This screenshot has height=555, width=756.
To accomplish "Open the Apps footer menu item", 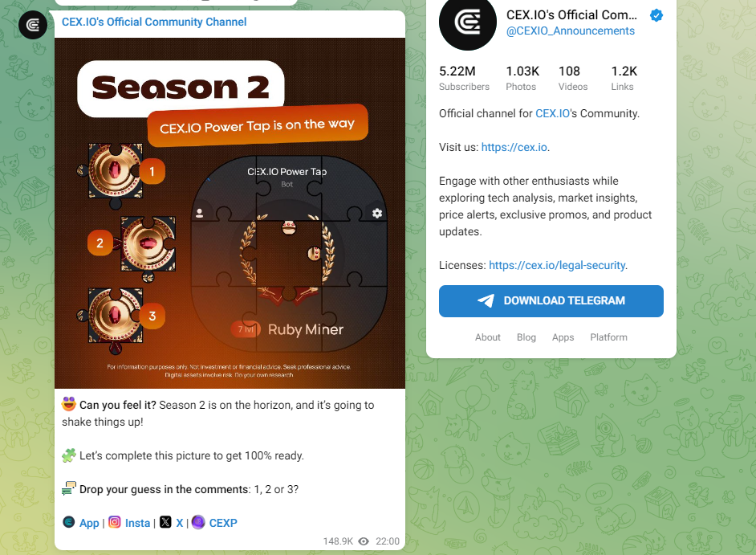I will coord(563,337).
